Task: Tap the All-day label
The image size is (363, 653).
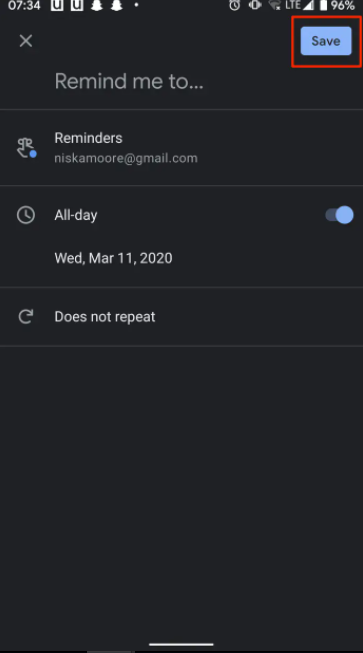Action: point(76,215)
